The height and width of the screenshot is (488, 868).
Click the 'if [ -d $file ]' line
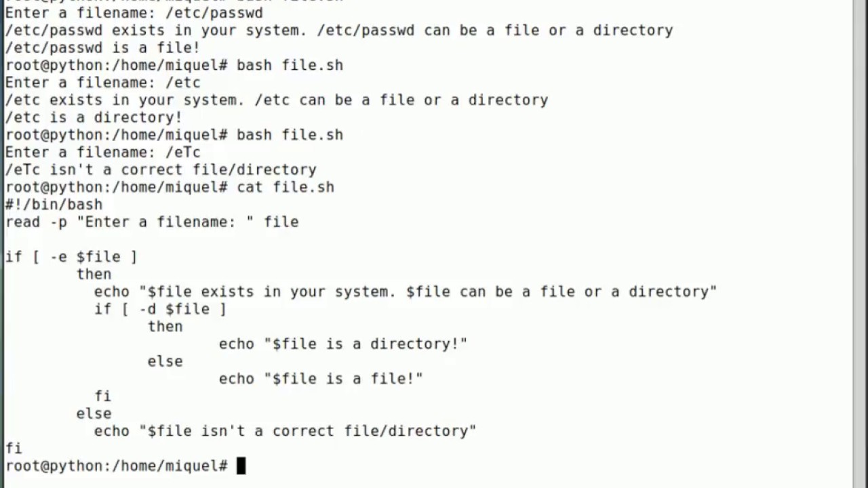160,309
